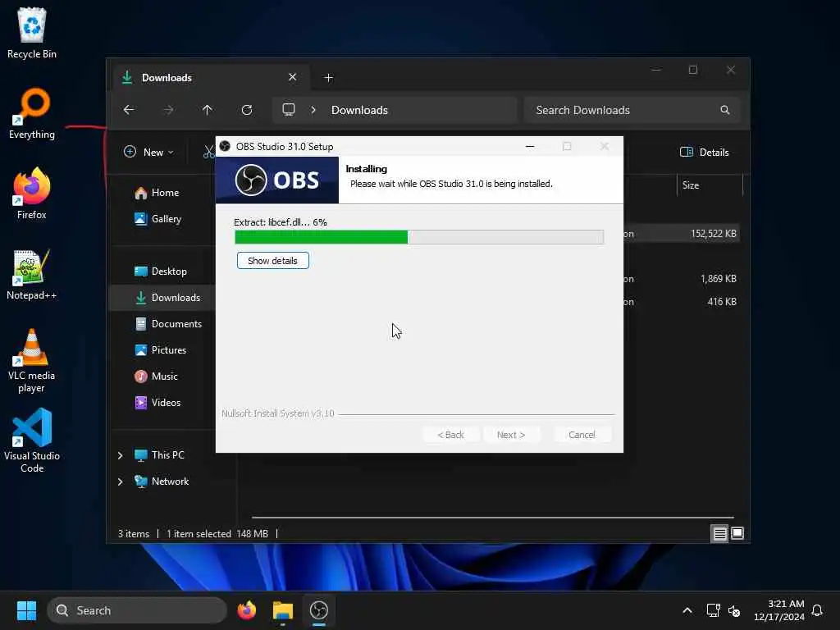The height and width of the screenshot is (630, 840).
Task: Open the Windows Start menu
Action: point(26,610)
